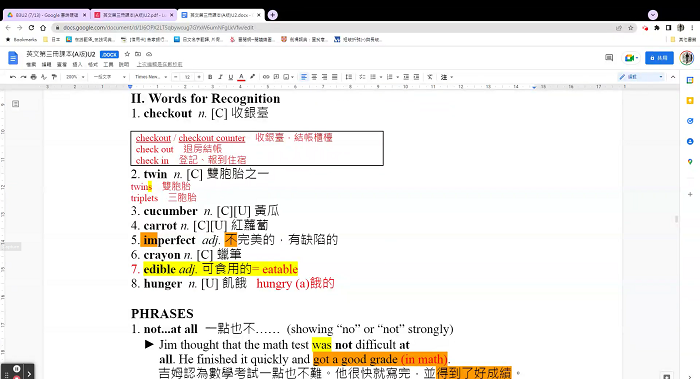Click the move to folder icon
The image size is (700, 379).
click(x=138, y=54)
